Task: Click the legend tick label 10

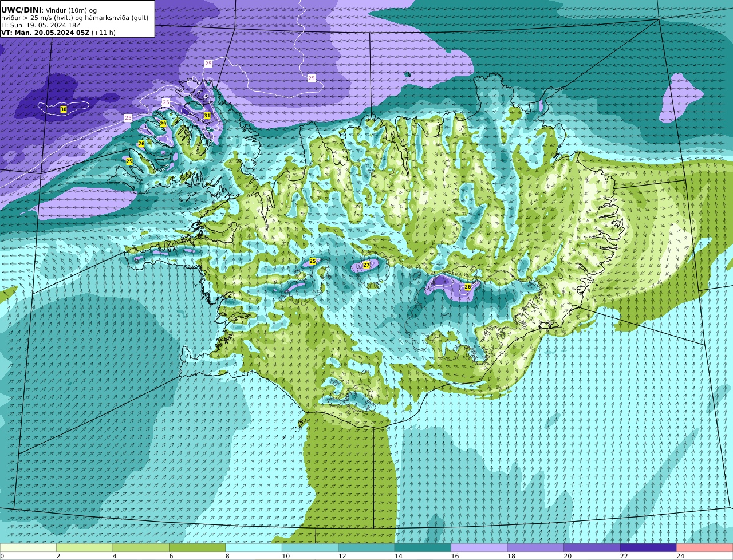Action: pyautogui.click(x=286, y=556)
